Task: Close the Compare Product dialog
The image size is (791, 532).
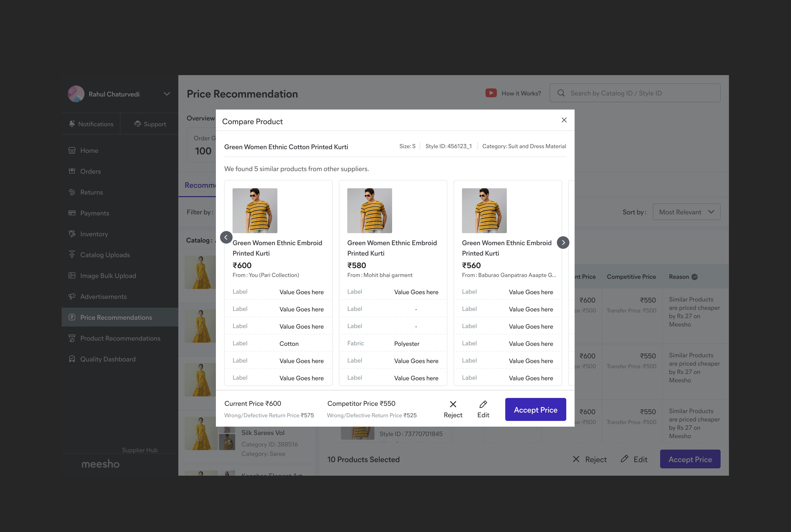Action: click(x=564, y=120)
